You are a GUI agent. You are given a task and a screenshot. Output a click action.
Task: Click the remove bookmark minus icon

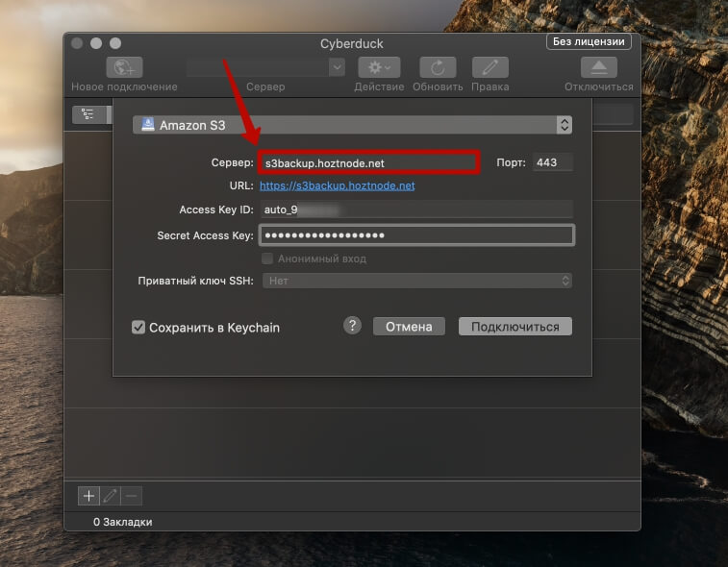point(132,496)
